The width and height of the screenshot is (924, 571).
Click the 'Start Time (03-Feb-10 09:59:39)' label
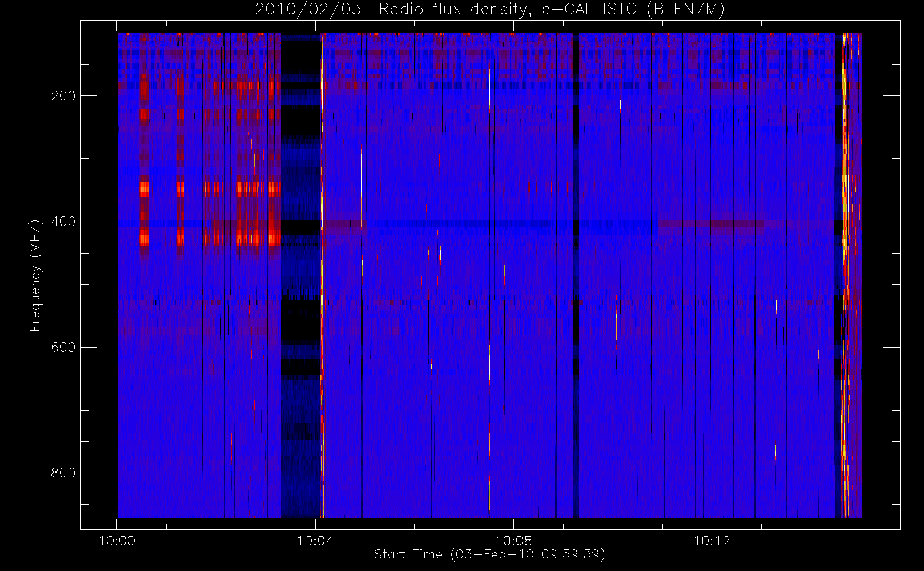tap(489, 554)
